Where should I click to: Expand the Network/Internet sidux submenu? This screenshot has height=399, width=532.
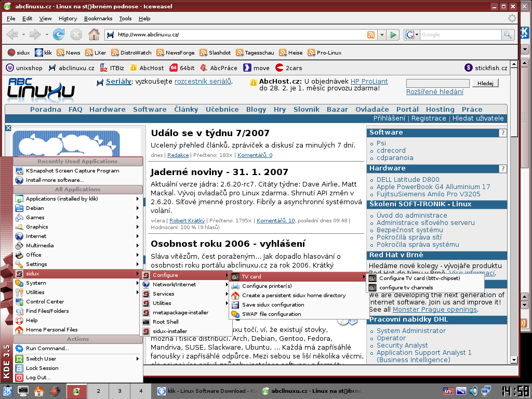click(185, 284)
